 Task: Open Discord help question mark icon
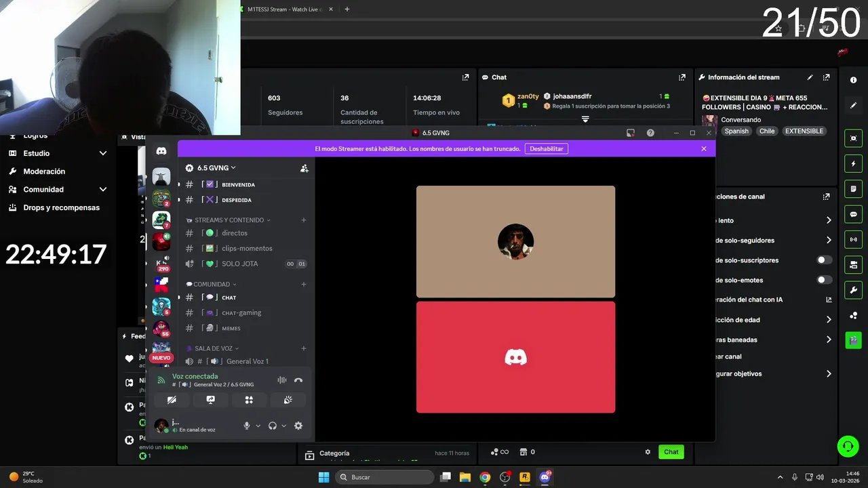[x=650, y=133]
